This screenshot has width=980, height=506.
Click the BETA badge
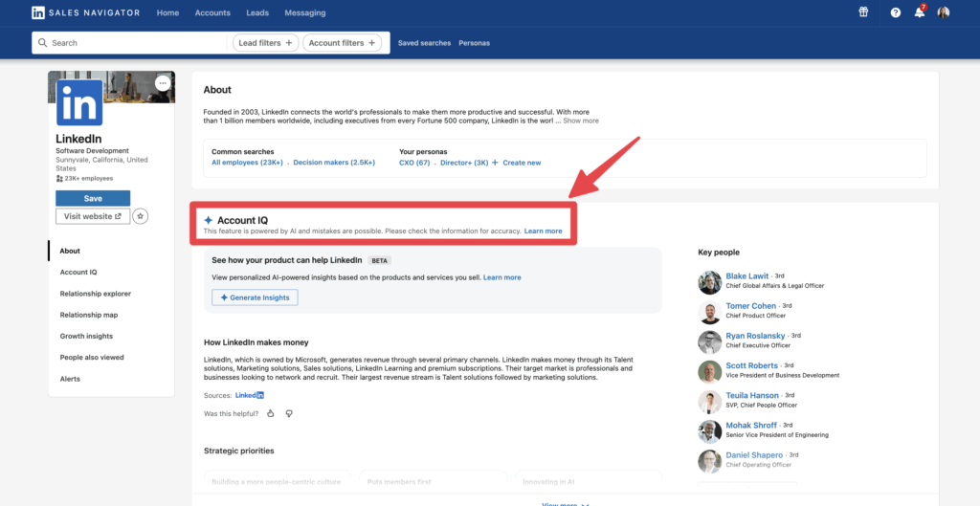(379, 260)
